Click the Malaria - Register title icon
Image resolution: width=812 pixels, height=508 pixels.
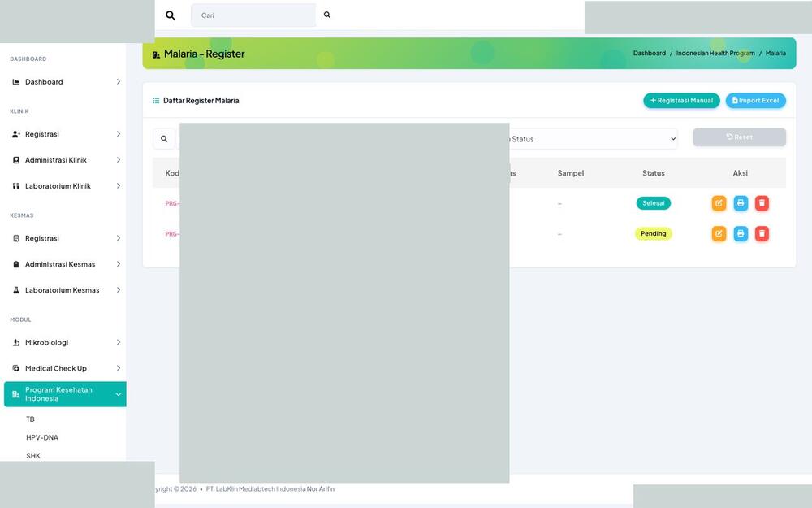click(x=156, y=54)
